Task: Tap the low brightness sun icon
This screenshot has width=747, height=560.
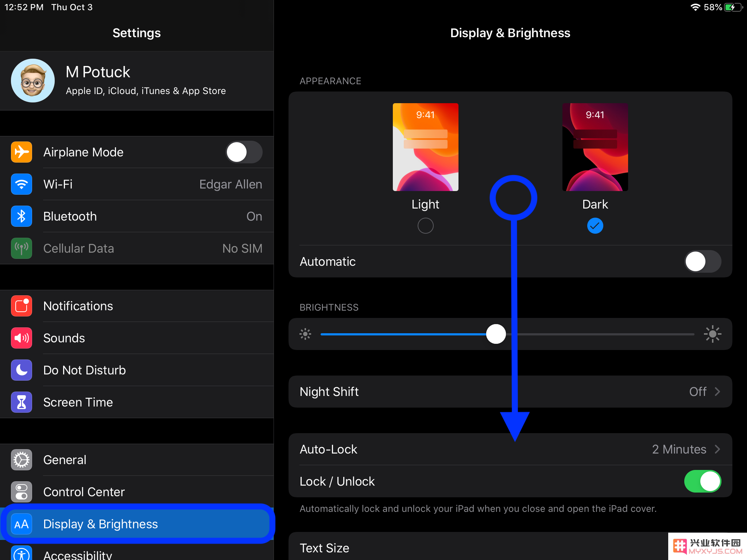Action: pyautogui.click(x=305, y=334)
